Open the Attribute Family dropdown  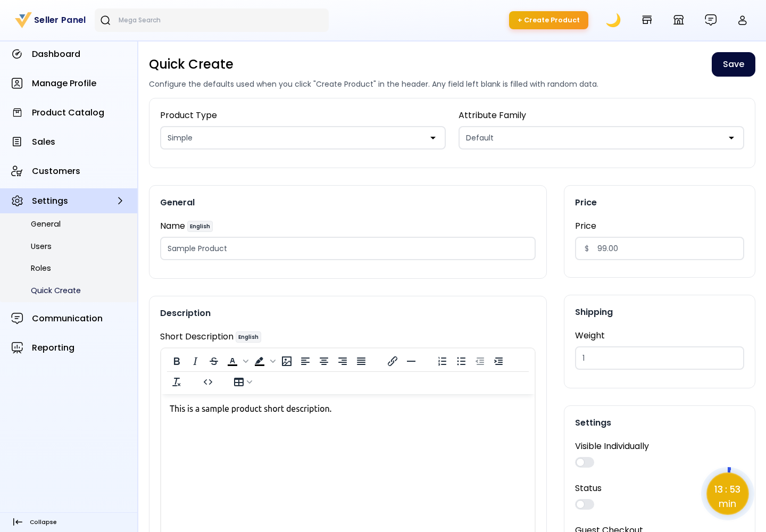pyautogui.click(x=601, y=138)
